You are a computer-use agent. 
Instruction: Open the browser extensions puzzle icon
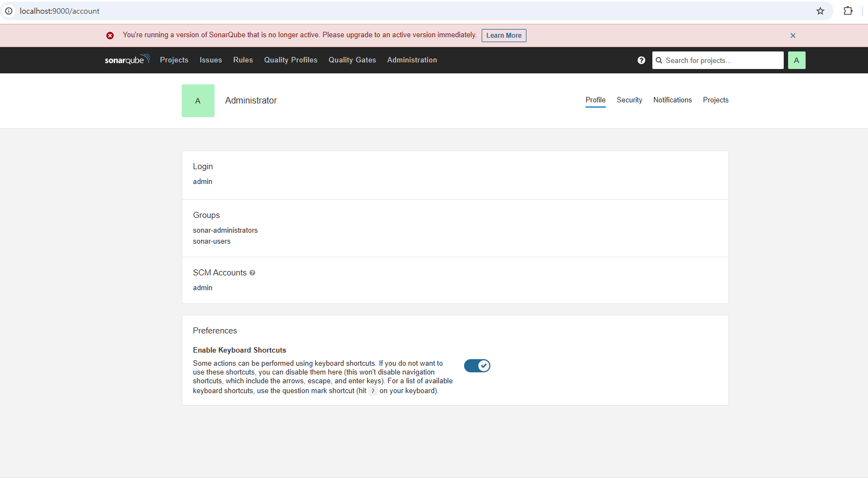click(x=848, y=11)
